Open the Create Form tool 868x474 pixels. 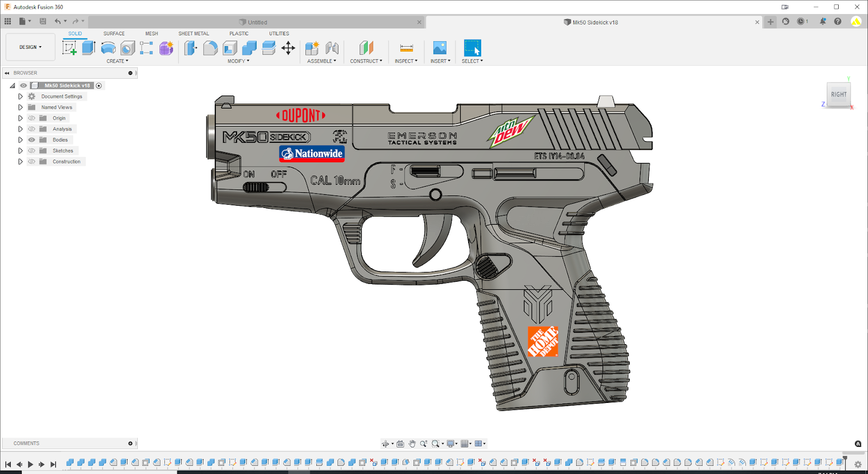click(166, 48)
